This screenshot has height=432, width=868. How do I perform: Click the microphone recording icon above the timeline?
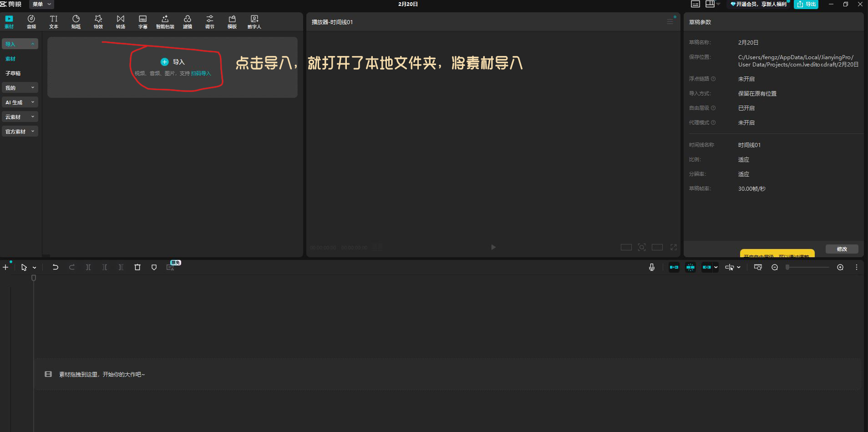pyautogui.click(x=652, y=267)
